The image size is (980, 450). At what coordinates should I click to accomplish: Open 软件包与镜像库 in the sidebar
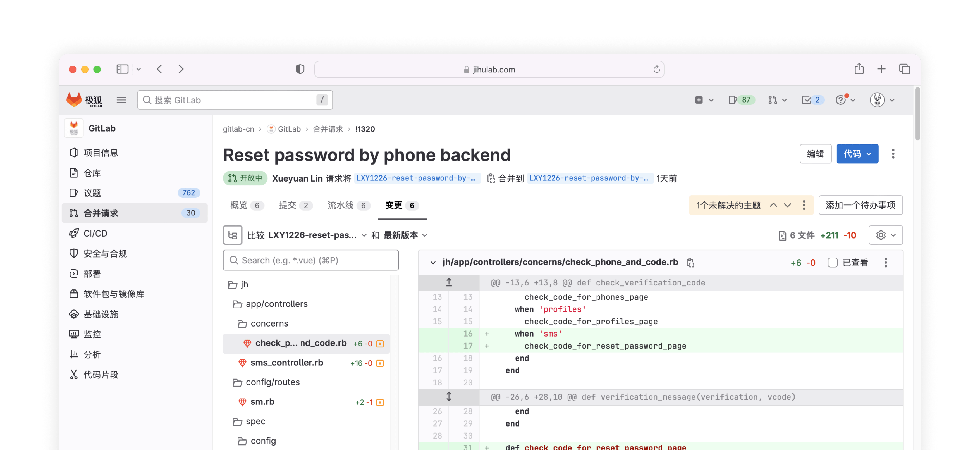click(x=134, y=294)
